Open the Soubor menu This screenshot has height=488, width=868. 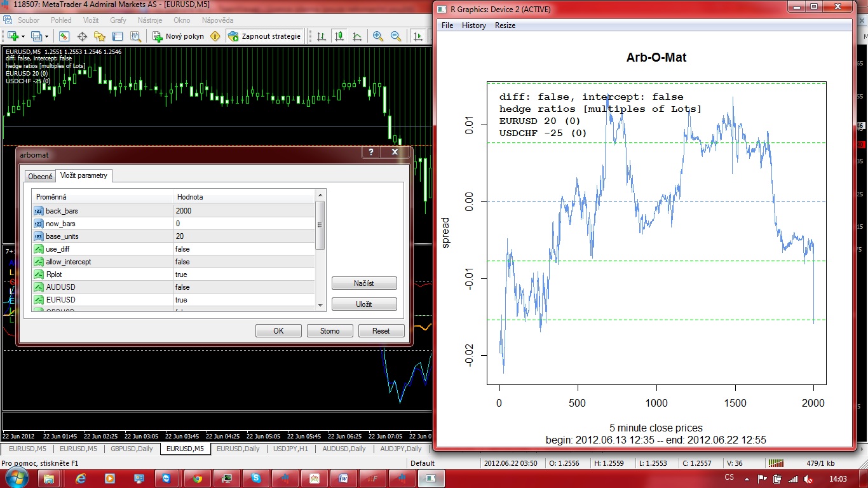[x=29, y=20]
